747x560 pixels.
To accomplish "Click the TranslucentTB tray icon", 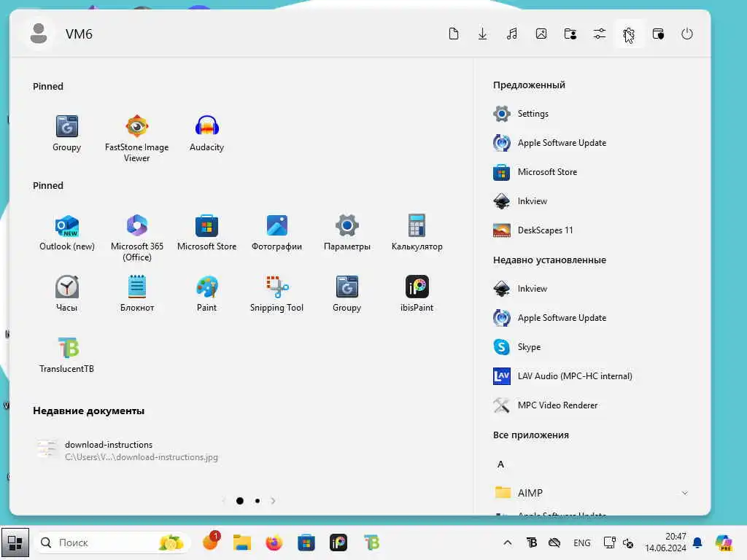I will [x=532, y=542].
